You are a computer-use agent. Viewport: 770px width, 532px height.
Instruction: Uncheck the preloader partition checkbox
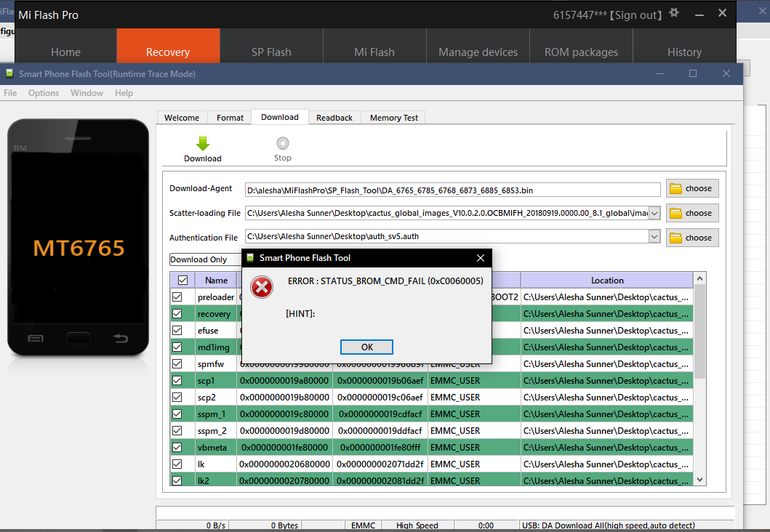pyautogui.click(x=177, y=297)
